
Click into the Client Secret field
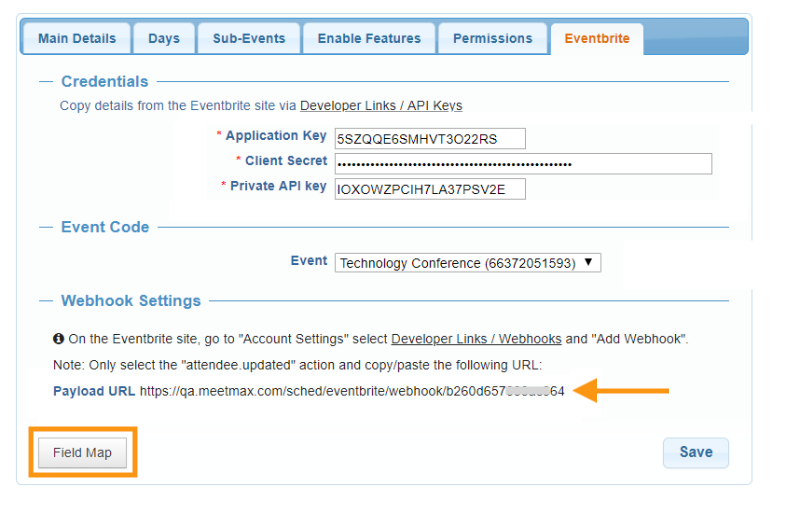(x=523, y=164)
